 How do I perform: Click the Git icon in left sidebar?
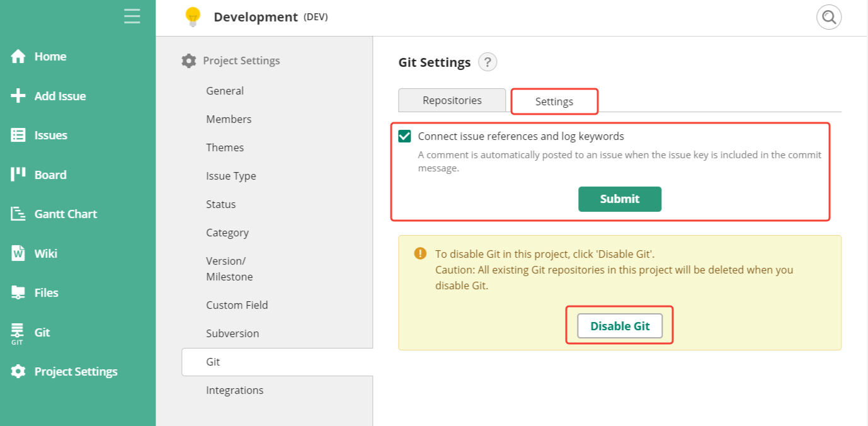click(18, 333)
